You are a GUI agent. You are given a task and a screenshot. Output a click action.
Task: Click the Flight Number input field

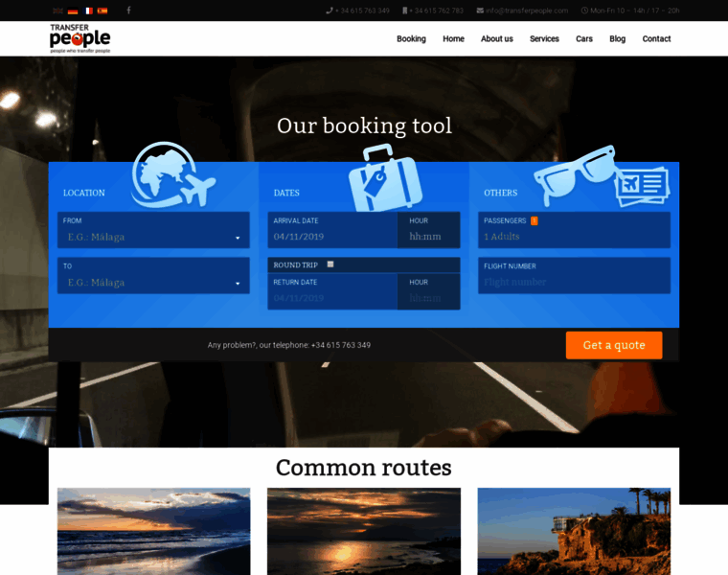(575, 276)
